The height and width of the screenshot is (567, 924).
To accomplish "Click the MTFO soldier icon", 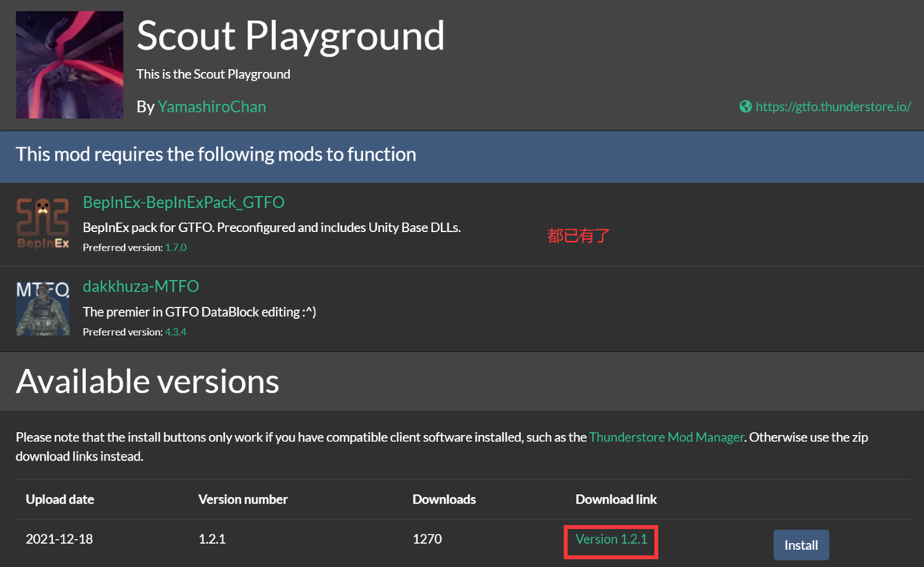I will click(x=43, y=308).
